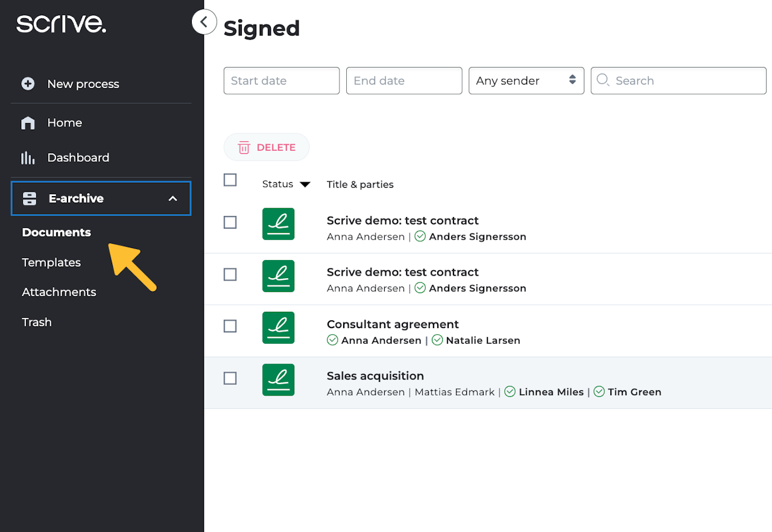Click the New process plus icon
Image resolution: width=772 pixels, height=532 pixels.
click(28, 84)
